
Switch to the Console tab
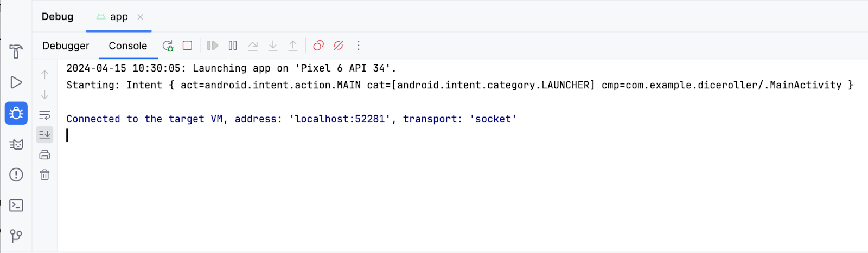[127, 46]
